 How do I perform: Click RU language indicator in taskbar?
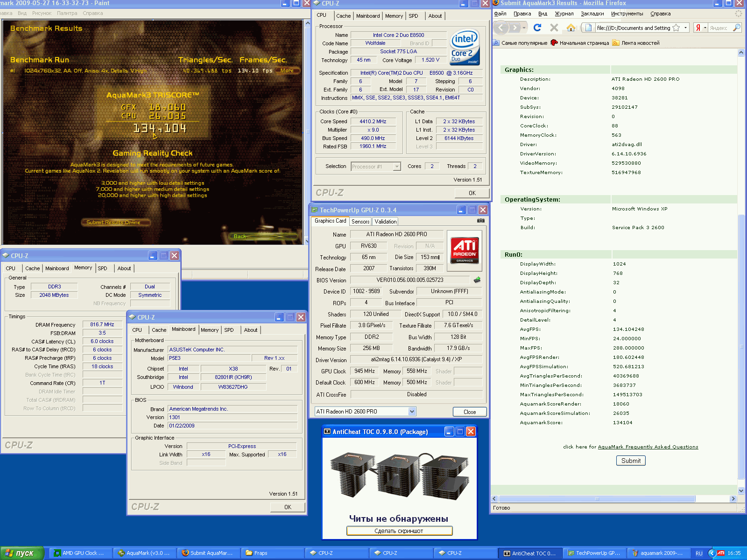point(699,553)
